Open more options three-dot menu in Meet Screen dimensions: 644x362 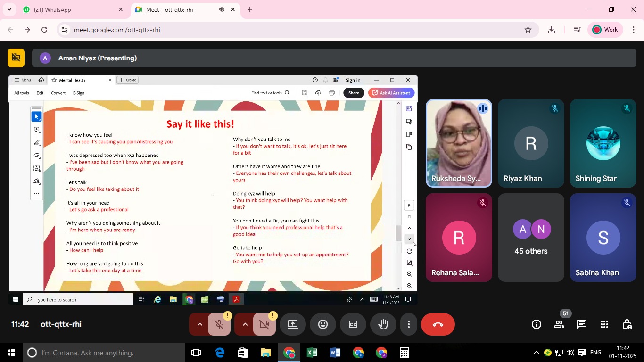coord(409,324)
